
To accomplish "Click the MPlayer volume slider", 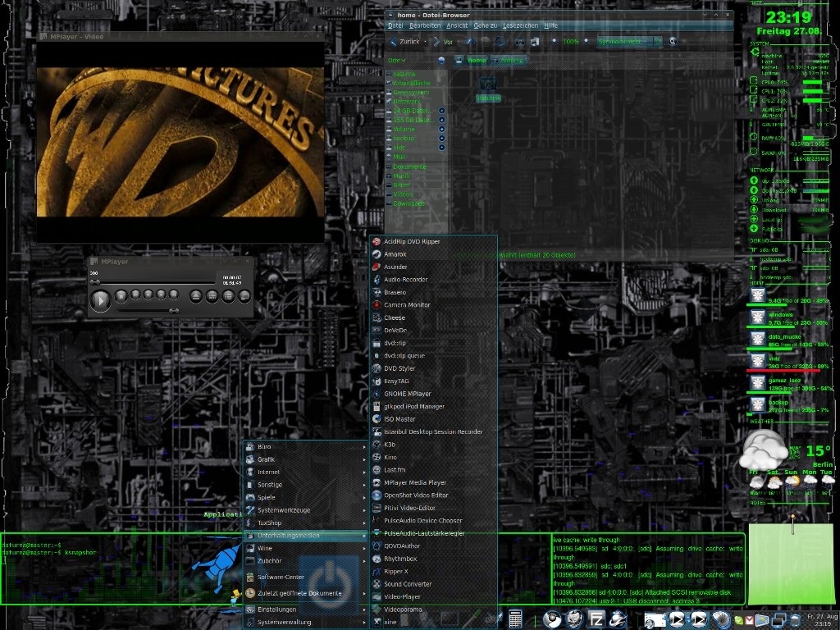I will click(x=148, y=311).
